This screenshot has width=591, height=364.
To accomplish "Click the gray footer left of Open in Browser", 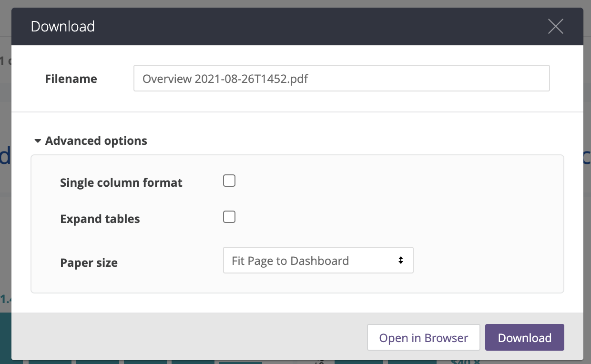I will point(191,337).
